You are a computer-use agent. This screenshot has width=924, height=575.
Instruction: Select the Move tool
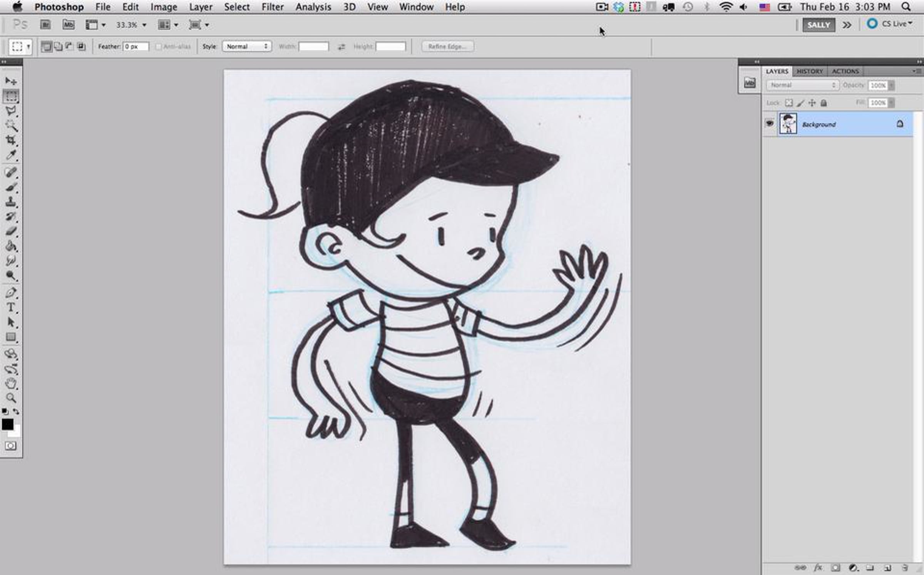10,81
